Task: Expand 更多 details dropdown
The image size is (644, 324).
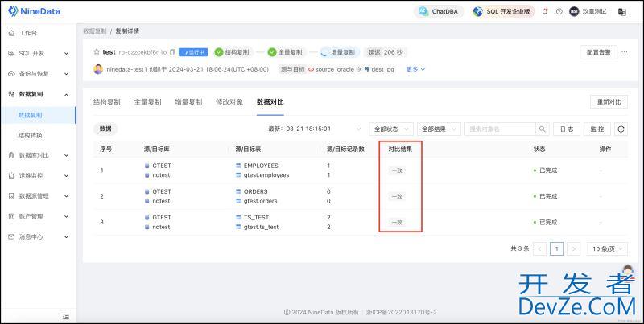Action: coord(415,69)
